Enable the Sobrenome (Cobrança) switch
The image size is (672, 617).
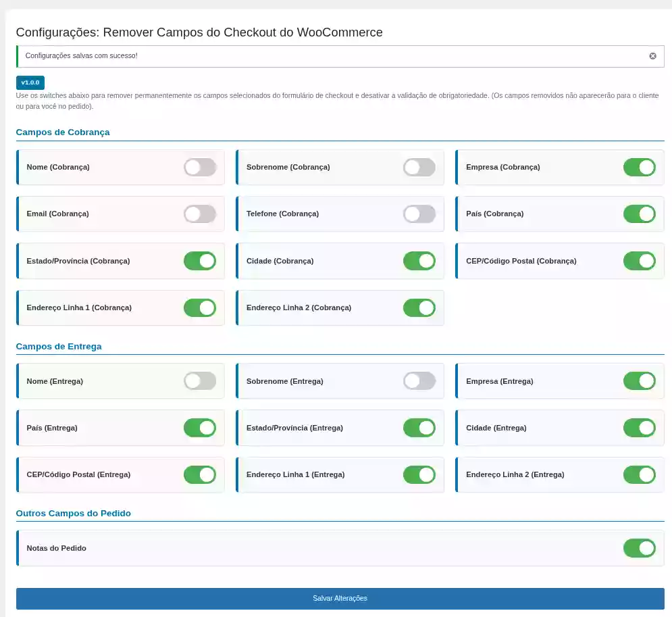coord(419,168)
